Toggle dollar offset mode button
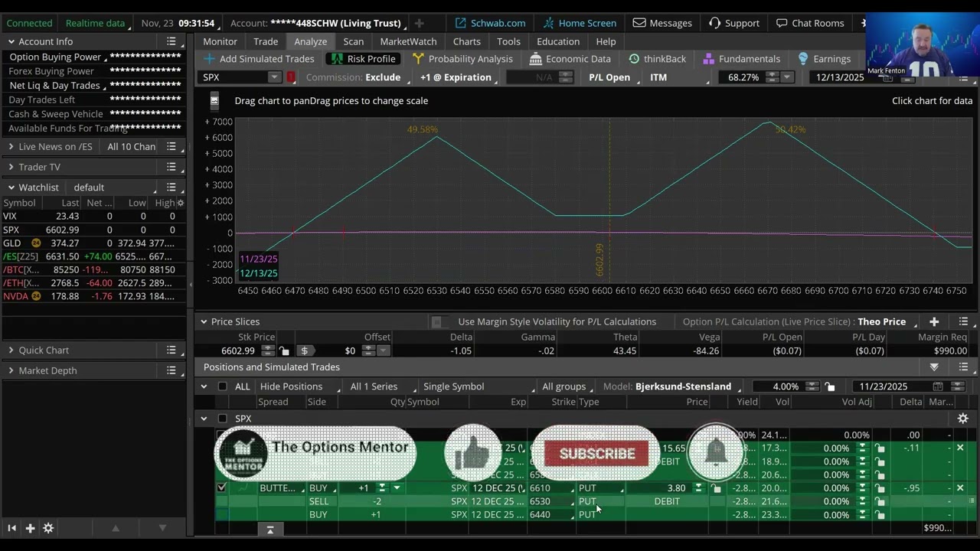Viewport: 980px width, 551px height. (305, 350)
